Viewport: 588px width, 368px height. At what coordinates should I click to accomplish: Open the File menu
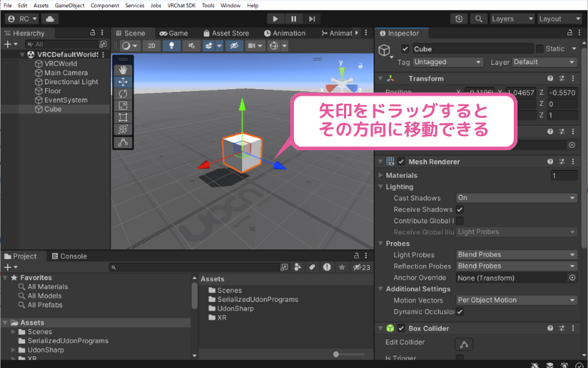(7, 5)
